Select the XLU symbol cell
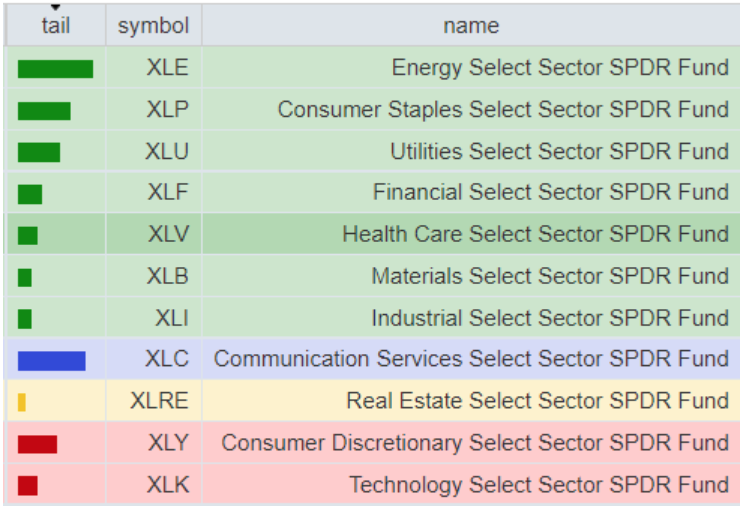Image resolution: width=744 pixels, height=506 pixels. click(167, 152)
